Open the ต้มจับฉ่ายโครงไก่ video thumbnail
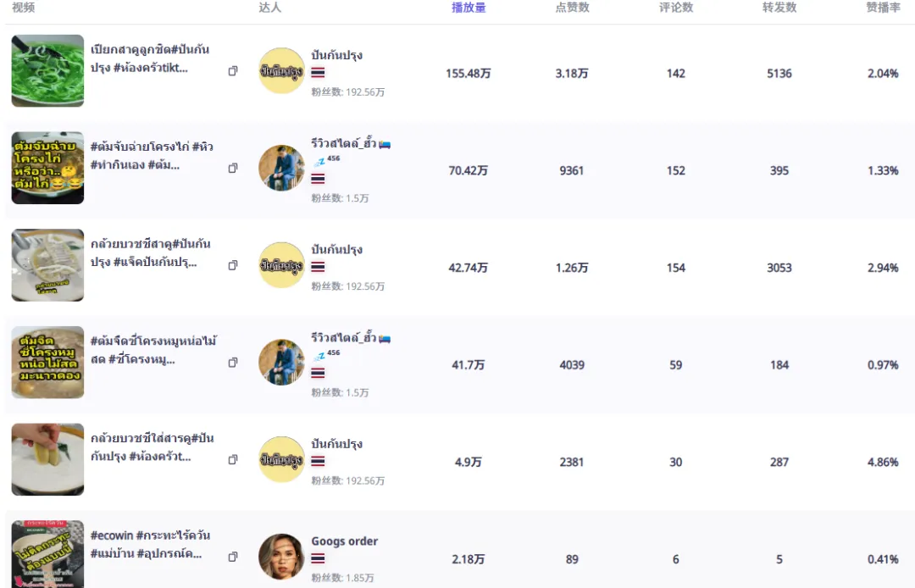Image resolution: width=915 pixels, height=588 pixels. point(47,168)
